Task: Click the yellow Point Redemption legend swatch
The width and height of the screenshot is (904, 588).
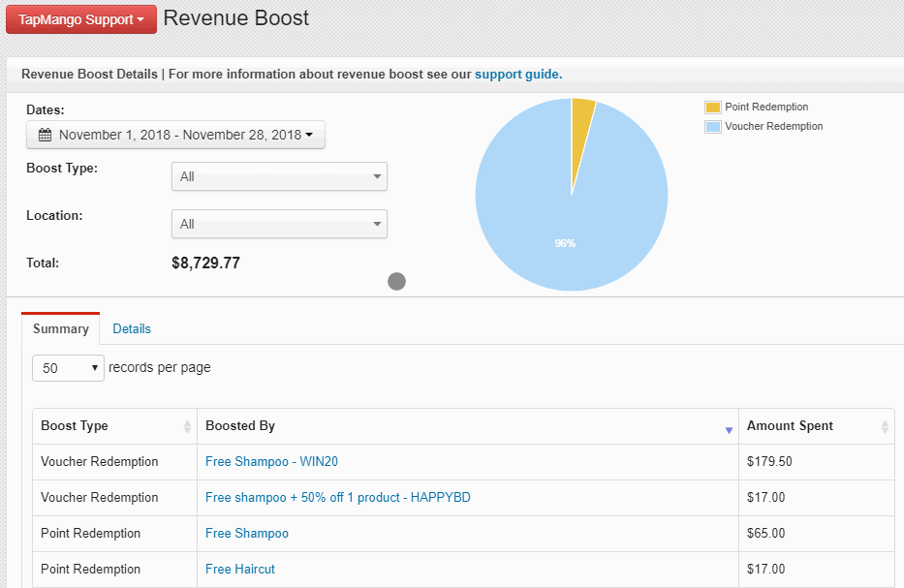Action: pos(711,107)
